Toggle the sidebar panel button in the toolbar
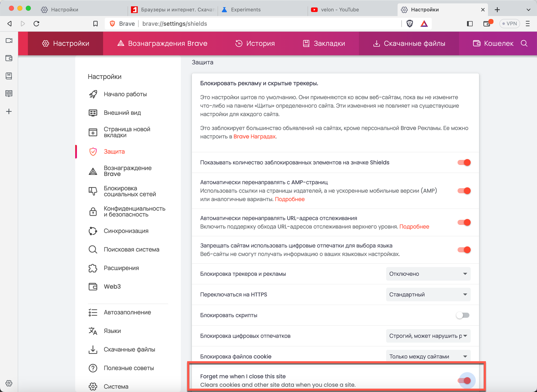 tap(470, 24)
